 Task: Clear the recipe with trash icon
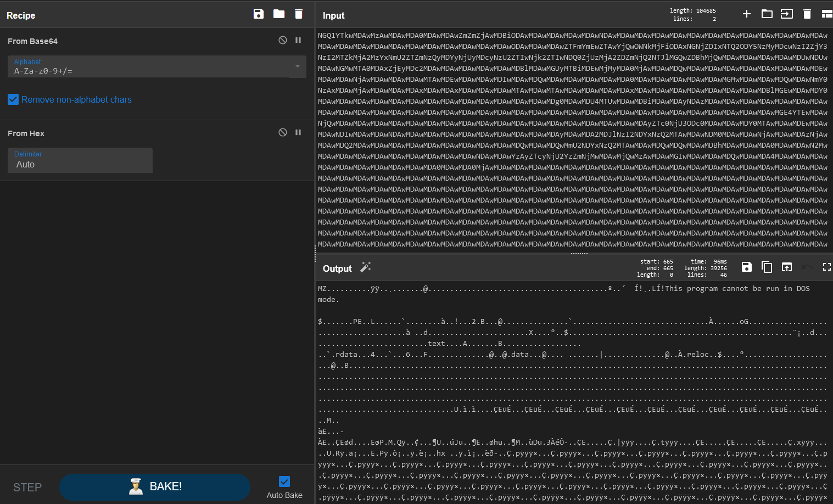click(299, 14)
